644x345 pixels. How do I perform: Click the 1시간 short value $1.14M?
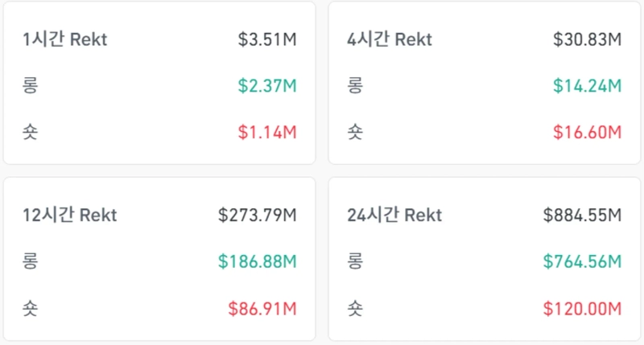[x=267, y=132]
